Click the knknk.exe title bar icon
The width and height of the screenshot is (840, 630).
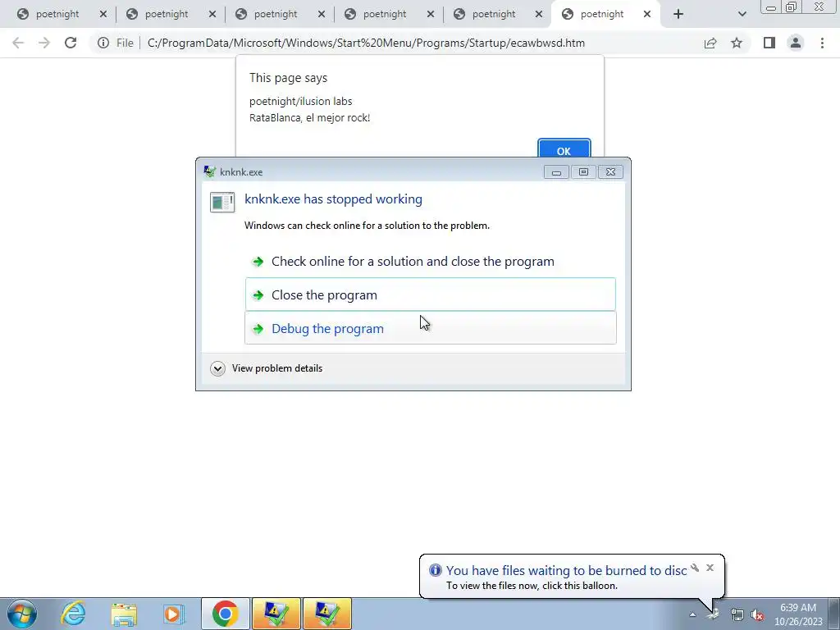(209, 171)
